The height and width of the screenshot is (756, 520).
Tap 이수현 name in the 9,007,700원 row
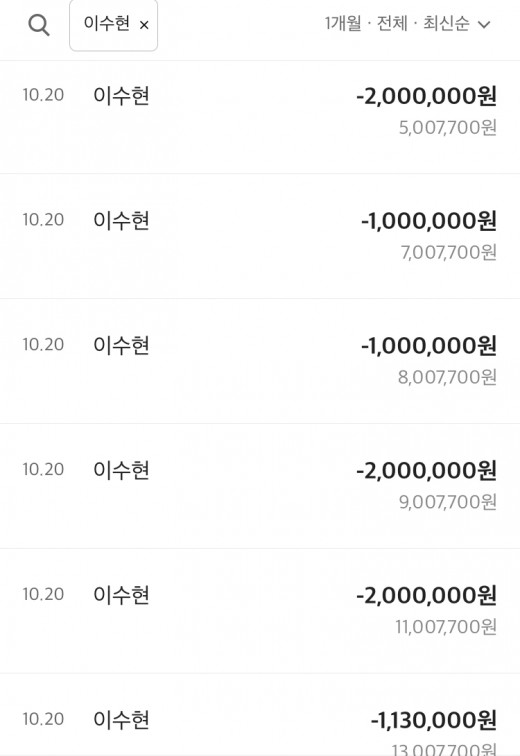(121, 470)
